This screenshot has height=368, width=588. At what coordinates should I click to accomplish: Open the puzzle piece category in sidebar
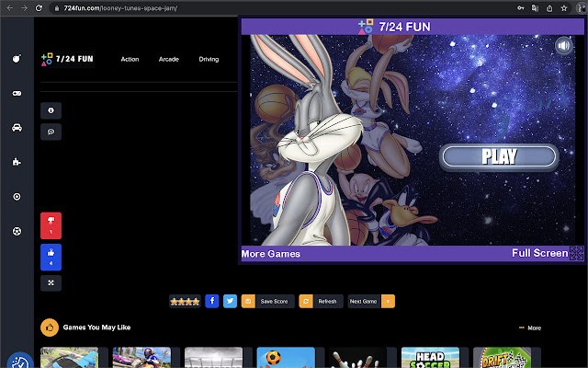(17, 162)
